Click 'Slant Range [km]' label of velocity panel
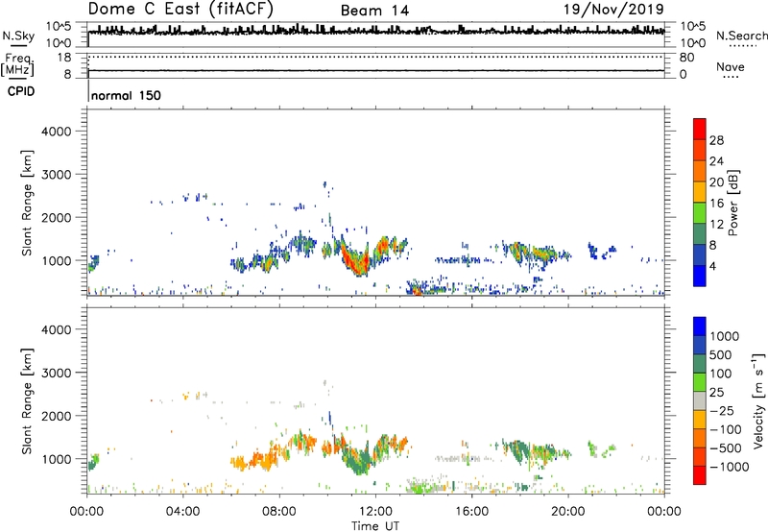 tap(27, 401)
